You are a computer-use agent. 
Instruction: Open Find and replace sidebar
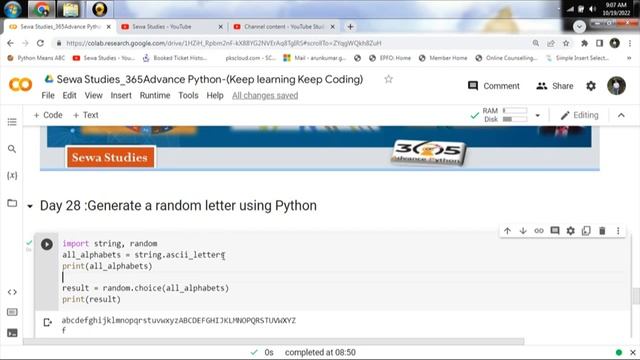click(x=12, y=149)
